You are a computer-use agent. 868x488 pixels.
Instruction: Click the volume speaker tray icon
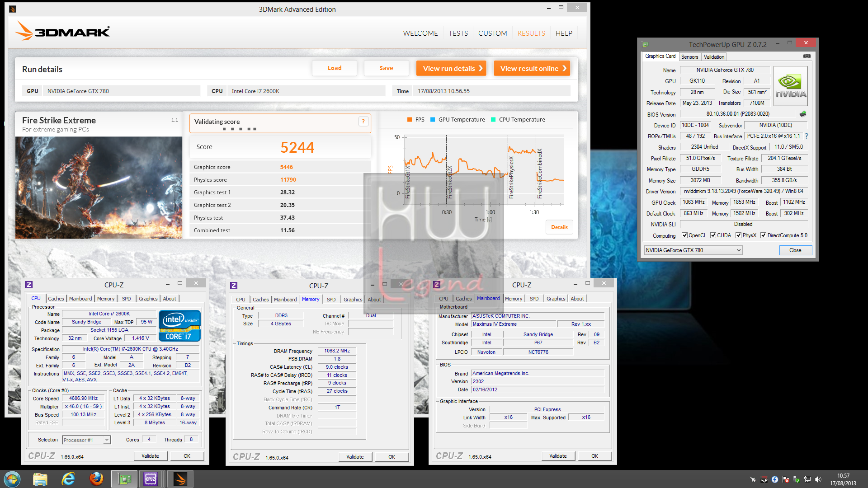pos(818,479)
